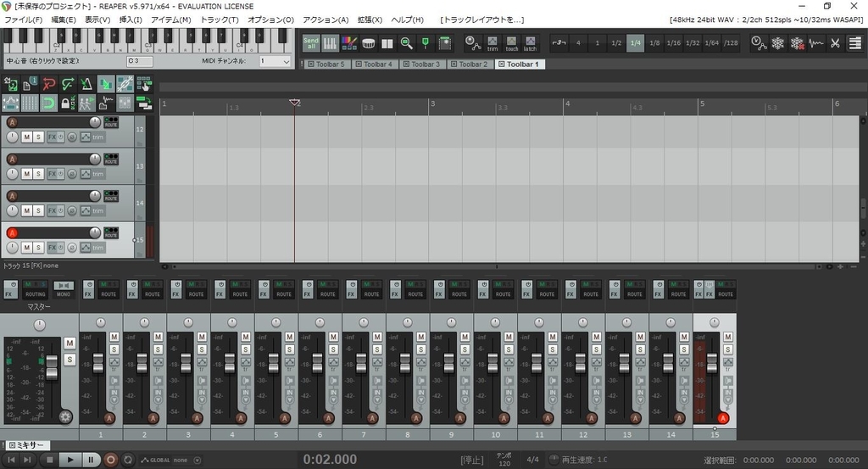Viewport: 868px width, 469px height.
Task: Toggle master MONO button
Action: pos(63,288)
